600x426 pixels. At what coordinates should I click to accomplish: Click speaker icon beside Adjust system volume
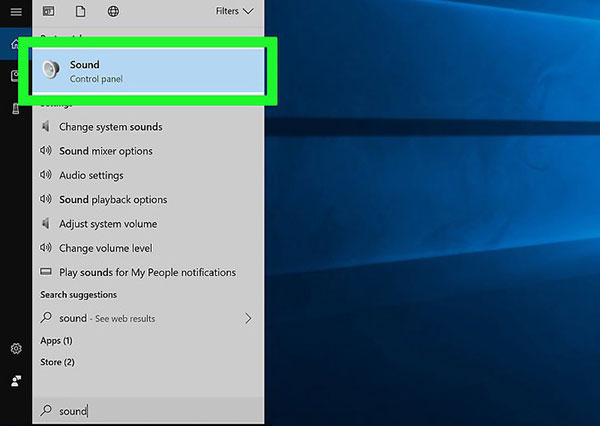(x=46, y=223)
